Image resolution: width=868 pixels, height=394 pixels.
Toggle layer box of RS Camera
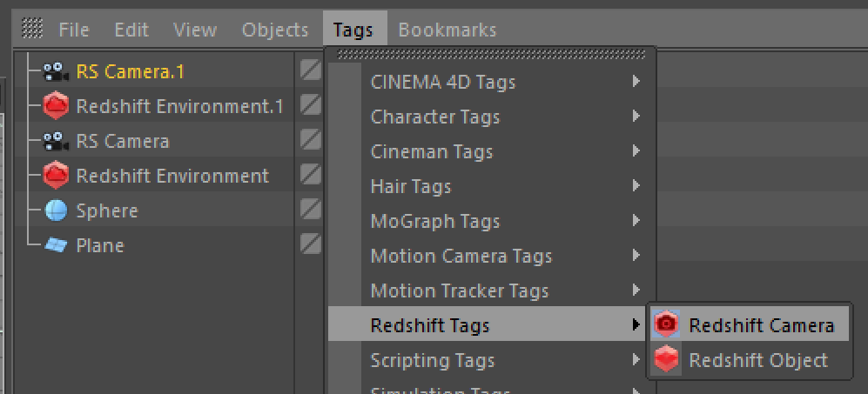tap(311, 139)
